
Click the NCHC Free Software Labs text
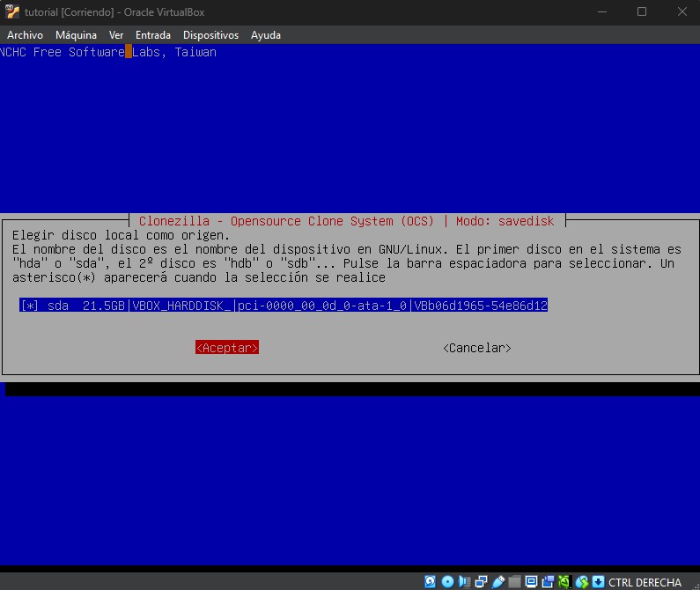pos(108,52)
